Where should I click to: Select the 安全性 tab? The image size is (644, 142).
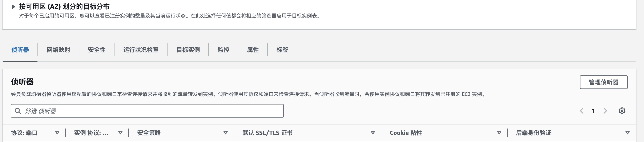tap(97, 50)
